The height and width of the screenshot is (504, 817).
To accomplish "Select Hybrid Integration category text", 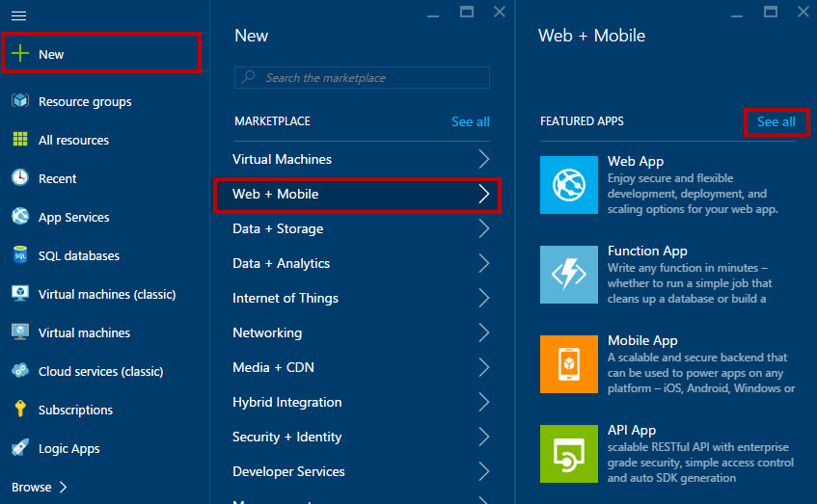I will pyautogui.click(x=287, y=402).
